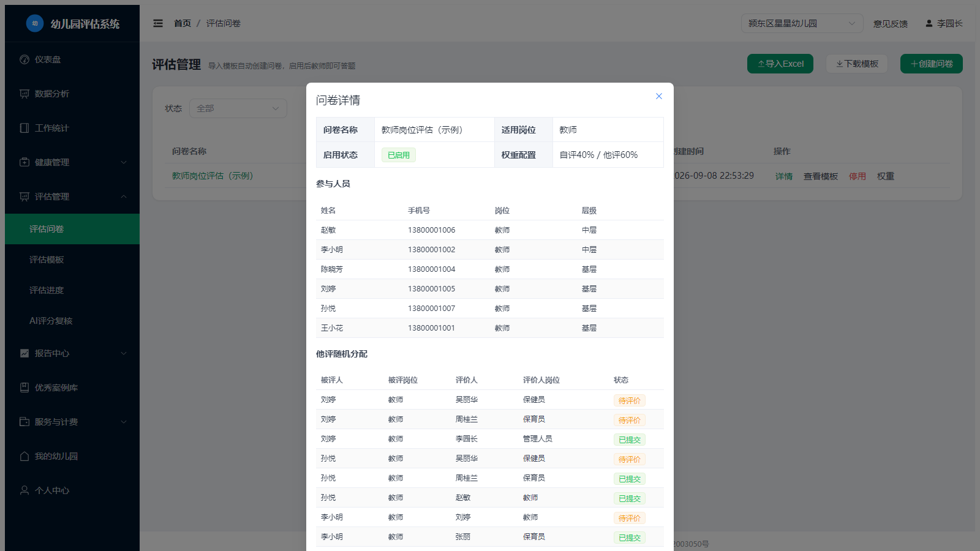980x551 pixels.
Task: Click 详情 in the questionnaire row
Action: 784,176
